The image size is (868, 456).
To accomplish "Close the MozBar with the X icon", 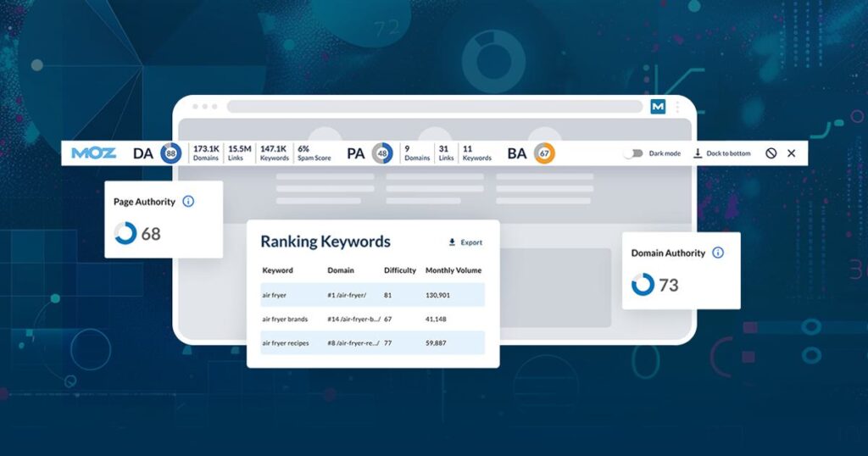I will click(792, 153).
